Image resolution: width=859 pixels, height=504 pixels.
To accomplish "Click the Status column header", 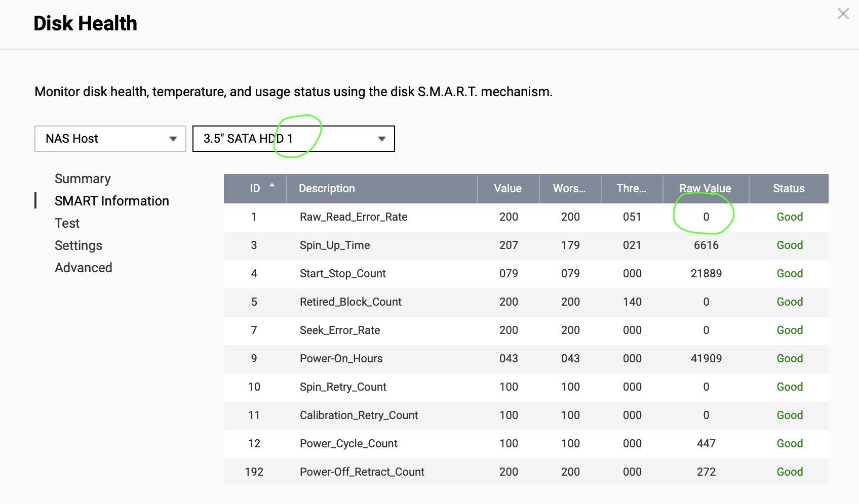I will coord(789,189).
